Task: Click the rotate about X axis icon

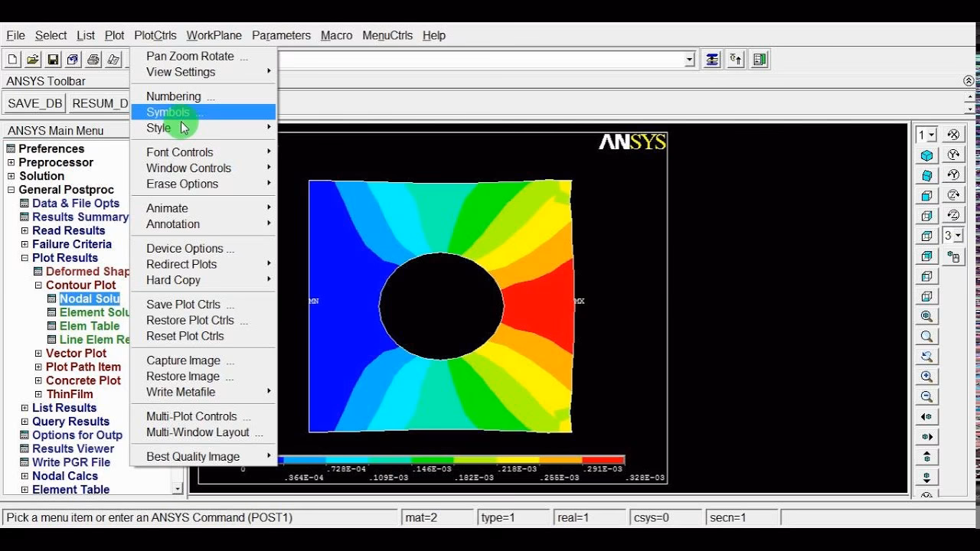Action: pyautogui.click(x=953, y=135)
